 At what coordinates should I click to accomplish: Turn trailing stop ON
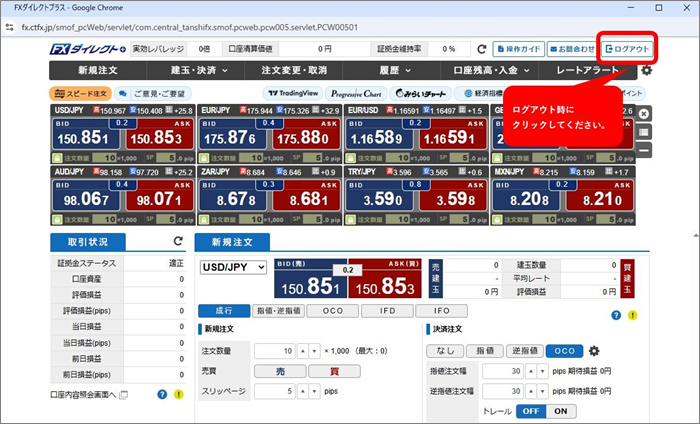[560, 411]
